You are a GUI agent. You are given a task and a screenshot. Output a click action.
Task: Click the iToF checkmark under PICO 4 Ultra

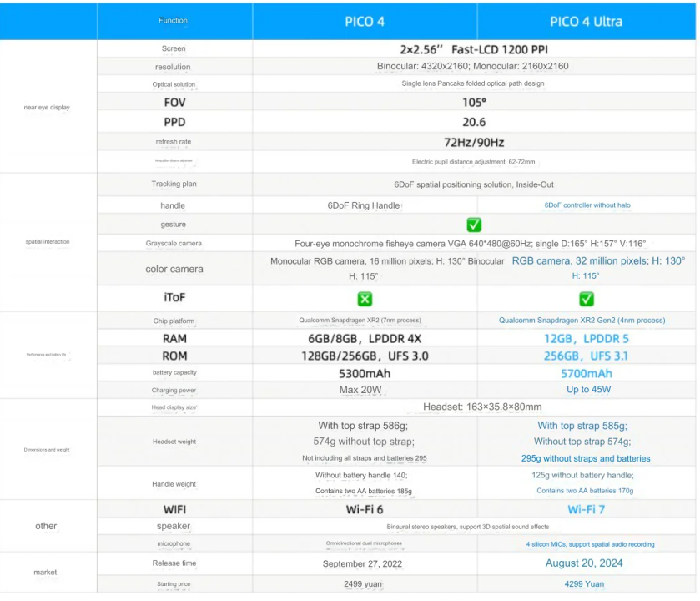coord(587,299)
